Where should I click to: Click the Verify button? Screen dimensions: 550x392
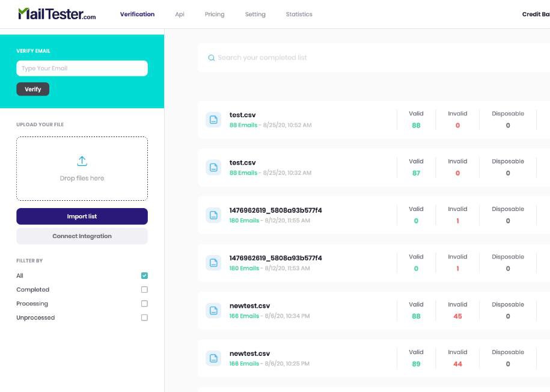(32, 89)
